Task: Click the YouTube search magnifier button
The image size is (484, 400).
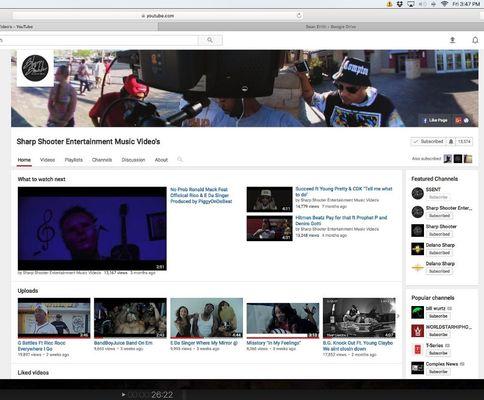Action: tap(210, 40)
